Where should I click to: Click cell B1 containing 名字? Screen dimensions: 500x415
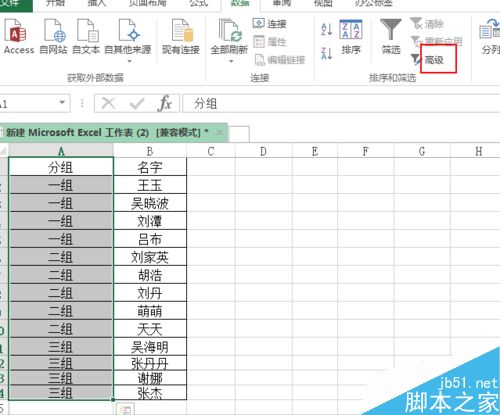[150, 167]
